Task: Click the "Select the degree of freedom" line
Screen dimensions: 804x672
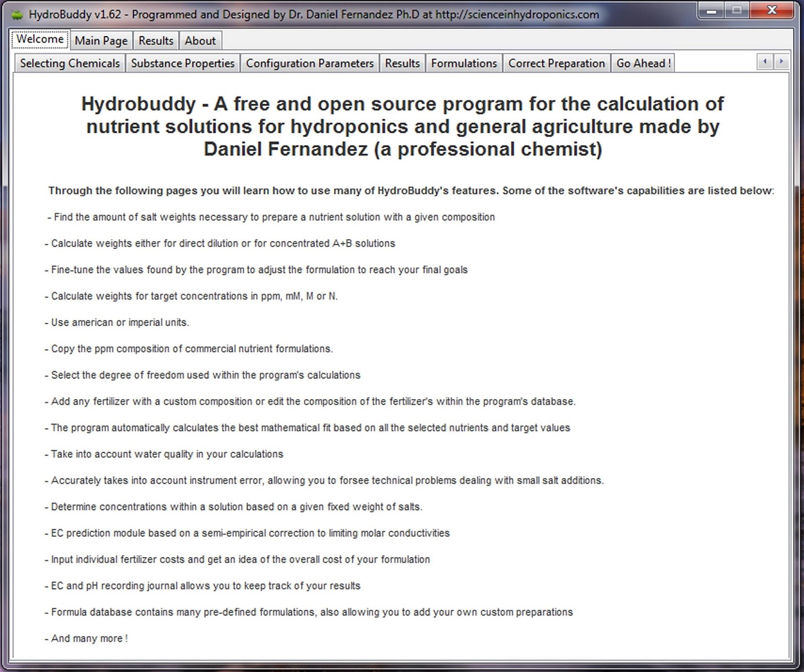Action: tap(202, 375)
